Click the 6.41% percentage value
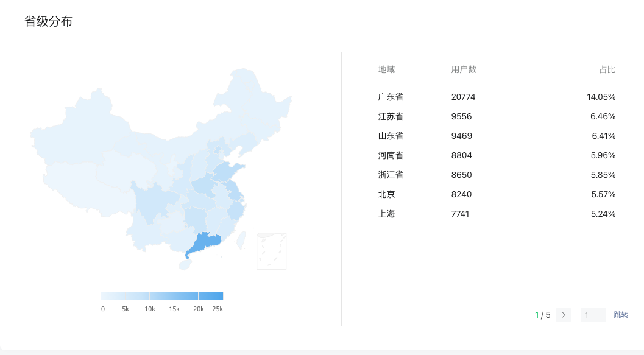 [603, 136]
